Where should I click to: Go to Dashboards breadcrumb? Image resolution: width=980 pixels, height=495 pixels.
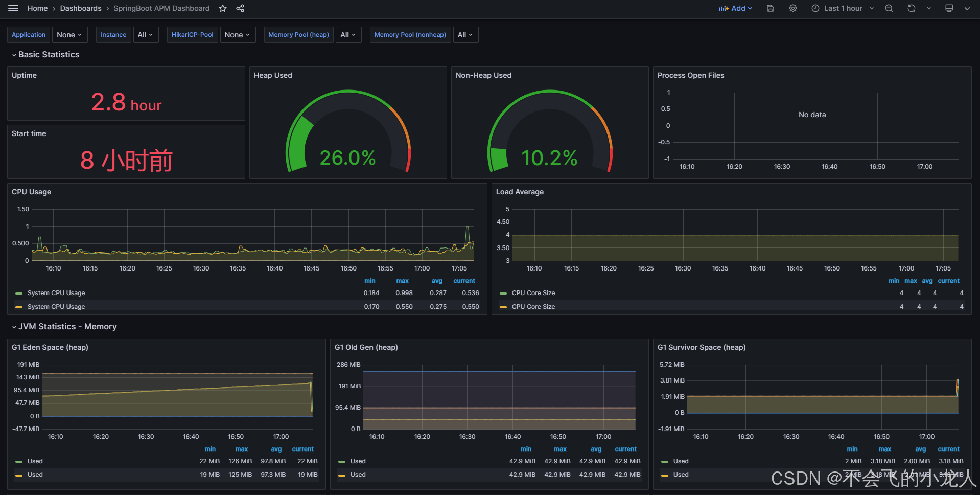81,8
